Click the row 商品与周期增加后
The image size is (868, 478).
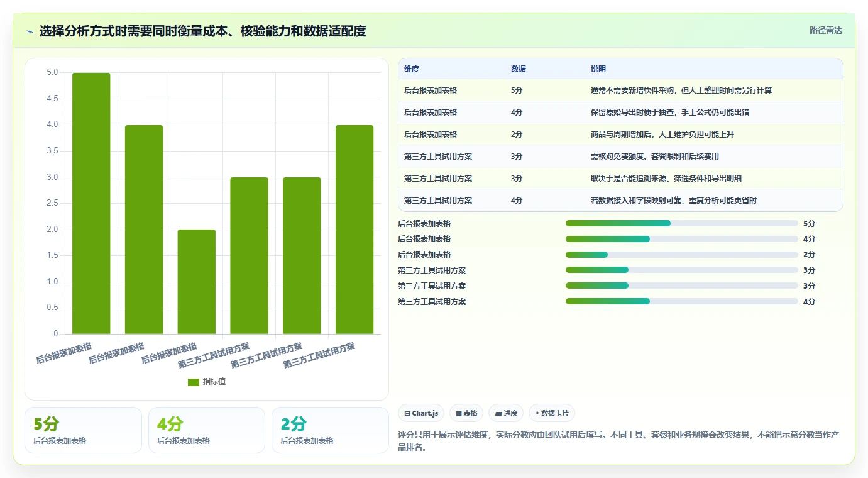tap(620, 135)
